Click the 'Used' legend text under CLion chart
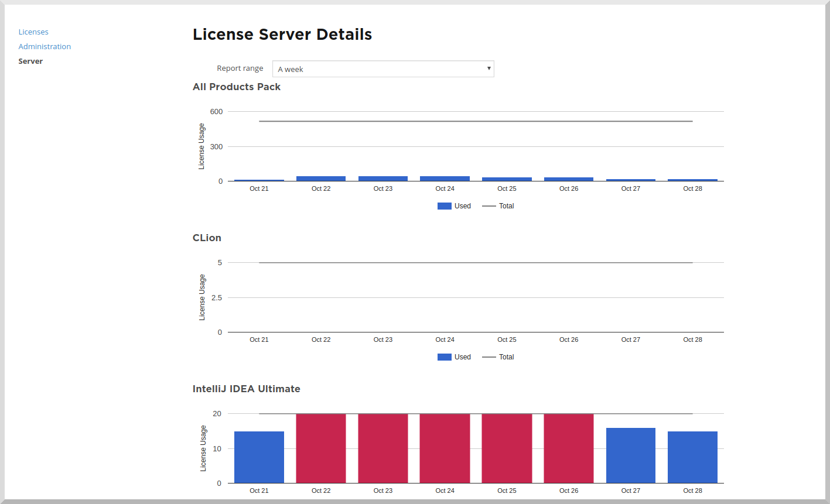Viewport: 830px width, 504px height. [x=463, y=357]
